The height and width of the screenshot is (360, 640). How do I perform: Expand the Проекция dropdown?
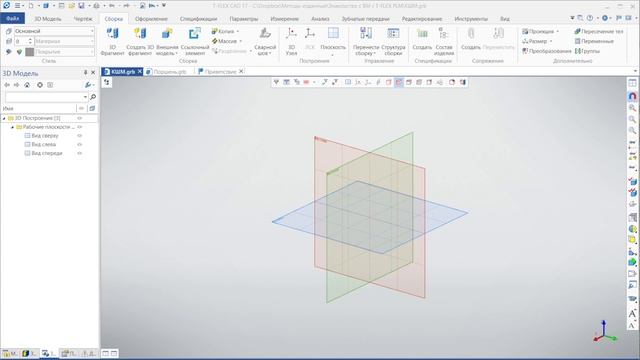click(x=558, y=31)
